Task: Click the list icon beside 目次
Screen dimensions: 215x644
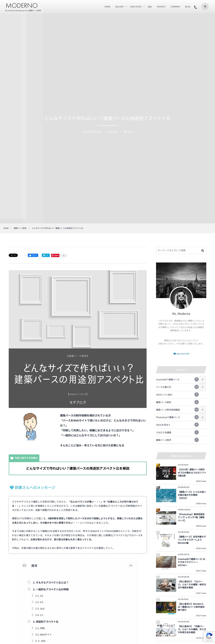Action: pyautogui.click(x=24, y=565)
